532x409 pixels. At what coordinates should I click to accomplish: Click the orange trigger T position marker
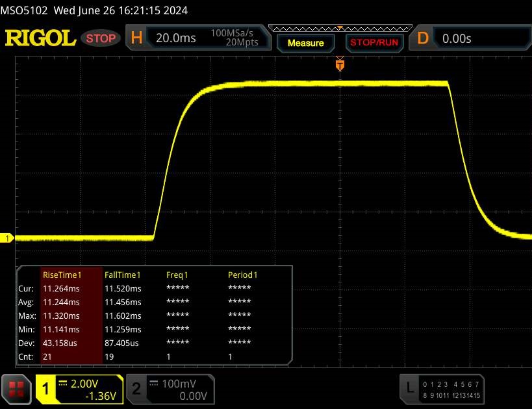click(x=340, y=64)
